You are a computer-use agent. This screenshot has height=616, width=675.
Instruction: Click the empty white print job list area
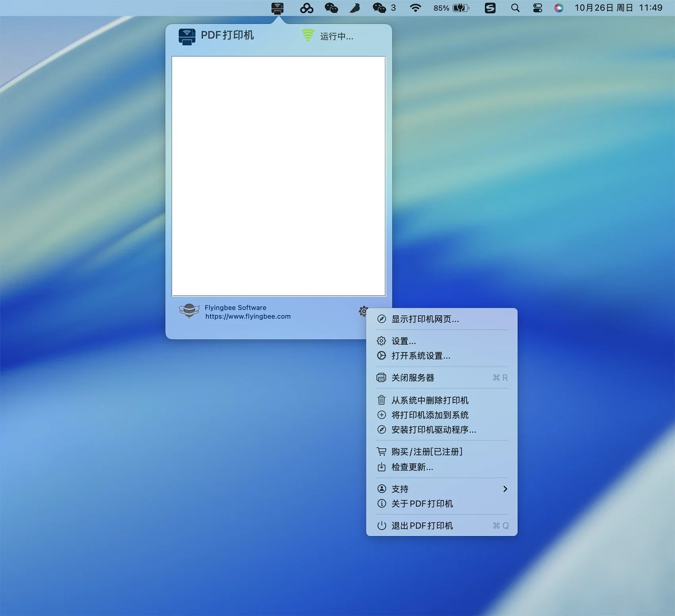pyautogui.click(x=278, y=176)
